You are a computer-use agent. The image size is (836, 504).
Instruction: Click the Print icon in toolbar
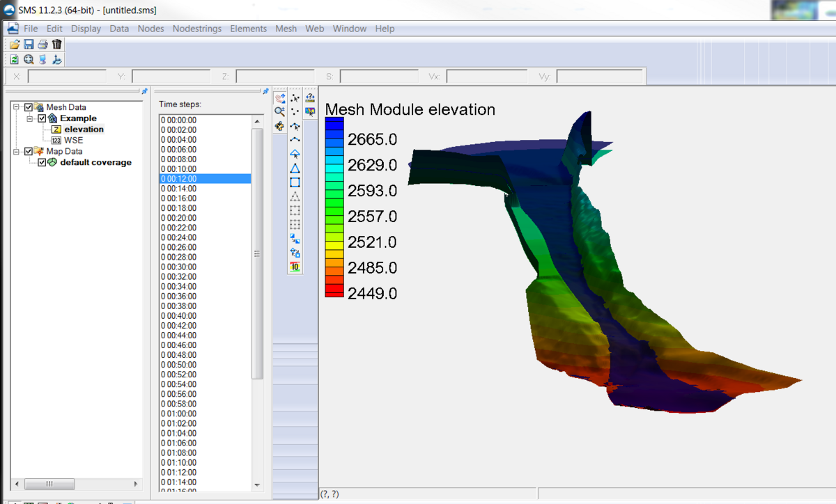click(x=42, y=44)
